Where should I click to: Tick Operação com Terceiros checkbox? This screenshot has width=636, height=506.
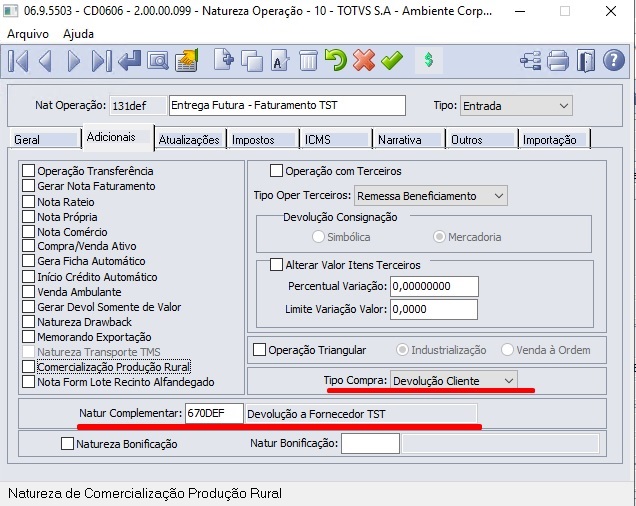click(x=276, y=170)
